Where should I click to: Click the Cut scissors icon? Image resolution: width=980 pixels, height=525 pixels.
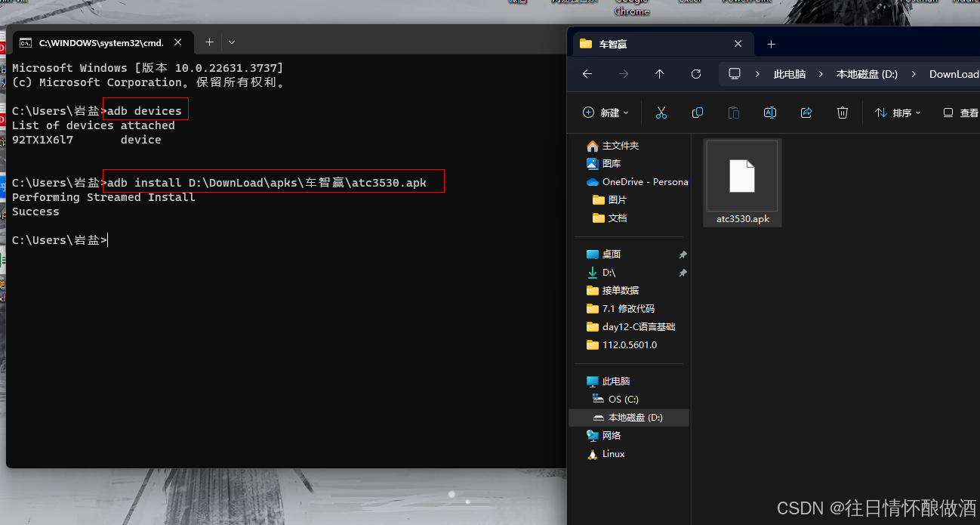[661, 113]
